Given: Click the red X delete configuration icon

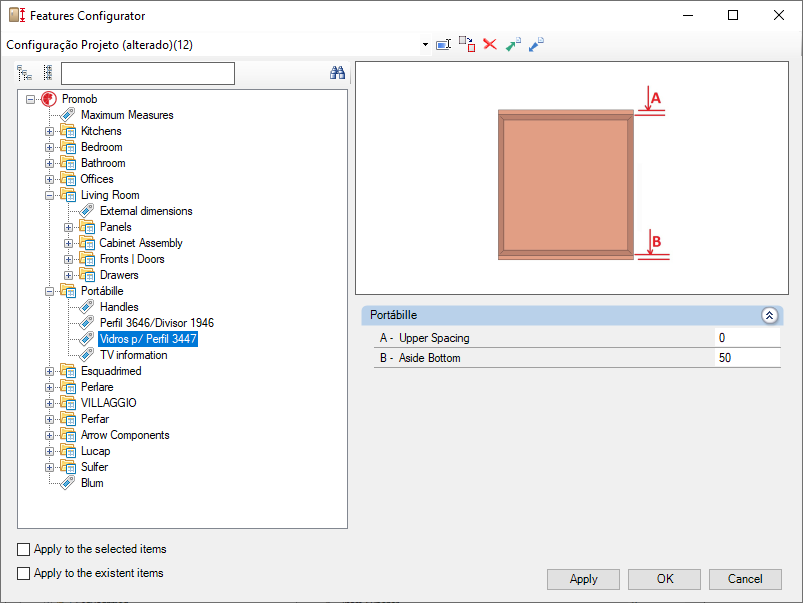Looking at the screenshot, I should pyautogui.click(x=490, y=45).
